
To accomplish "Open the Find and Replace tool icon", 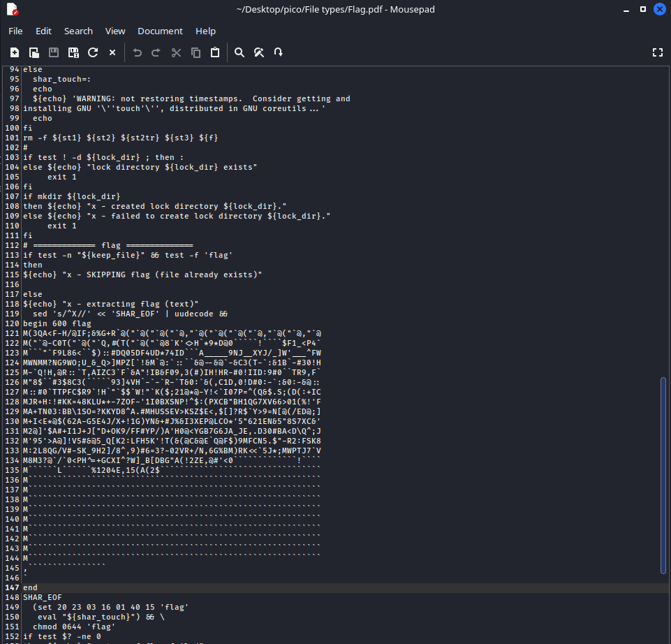I will [x=258, y=52].
